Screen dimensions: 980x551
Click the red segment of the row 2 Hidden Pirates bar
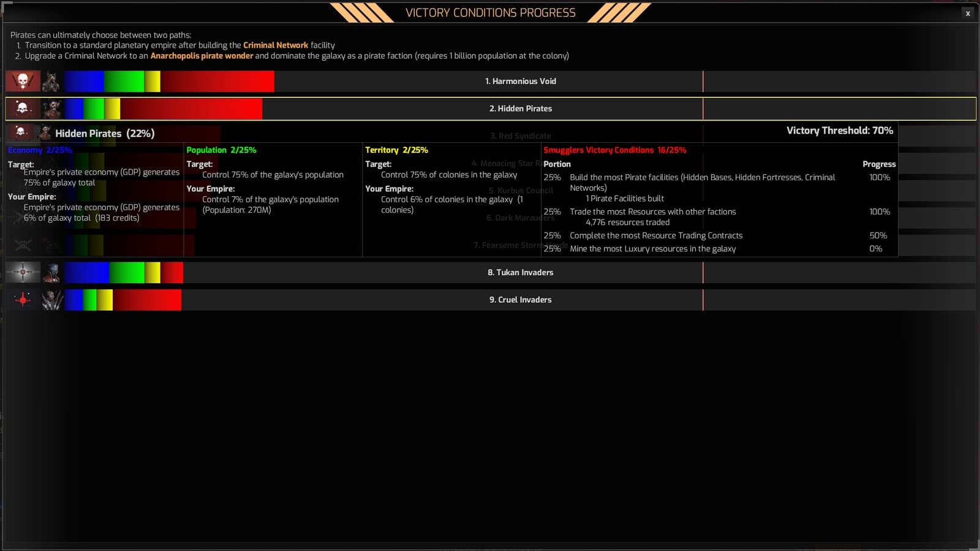point(191,108)
